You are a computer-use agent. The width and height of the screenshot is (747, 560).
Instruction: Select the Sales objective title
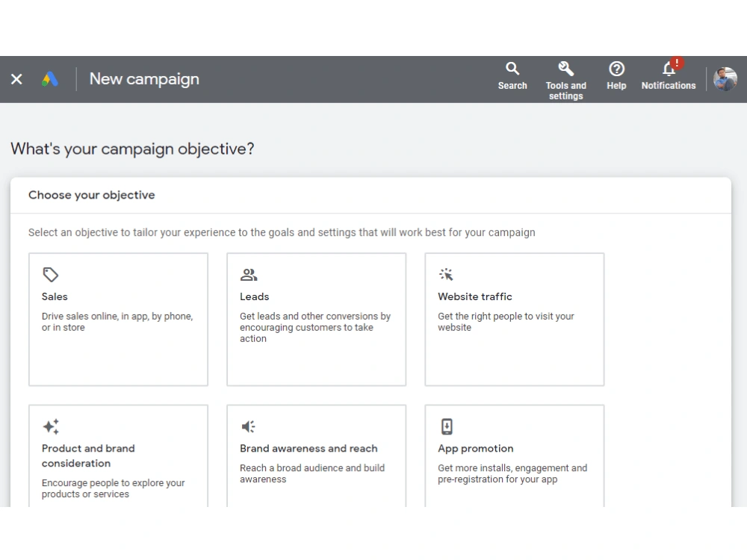[55, 296]
